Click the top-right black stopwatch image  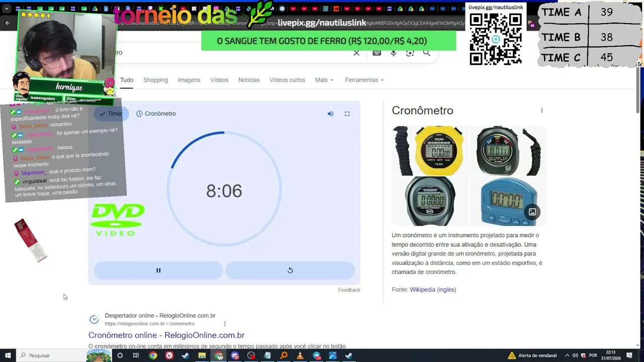508,151
